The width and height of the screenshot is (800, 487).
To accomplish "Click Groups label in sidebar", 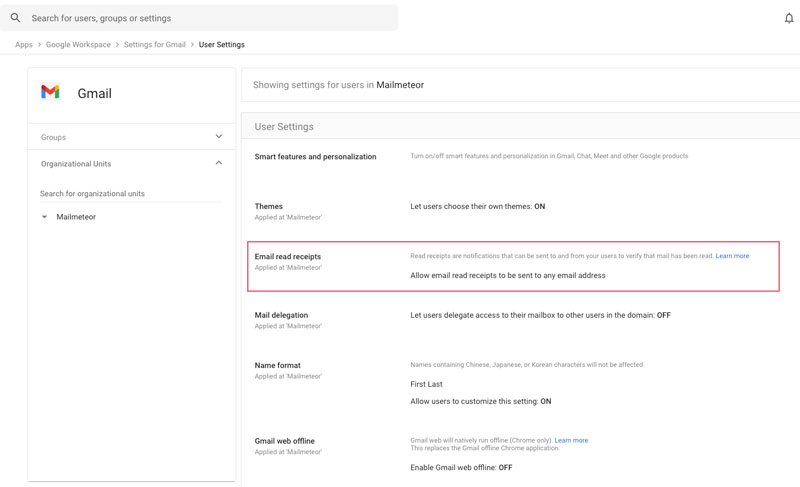I will (x=54, y=137).
